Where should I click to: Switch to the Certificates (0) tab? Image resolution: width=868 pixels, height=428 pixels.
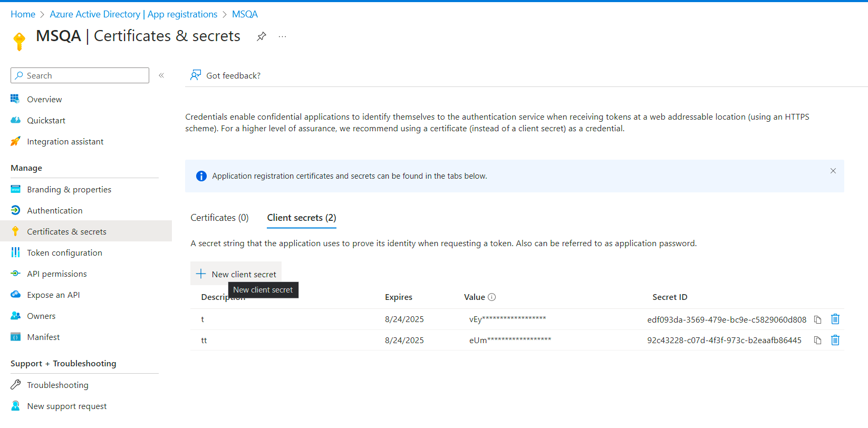point(219,218)
